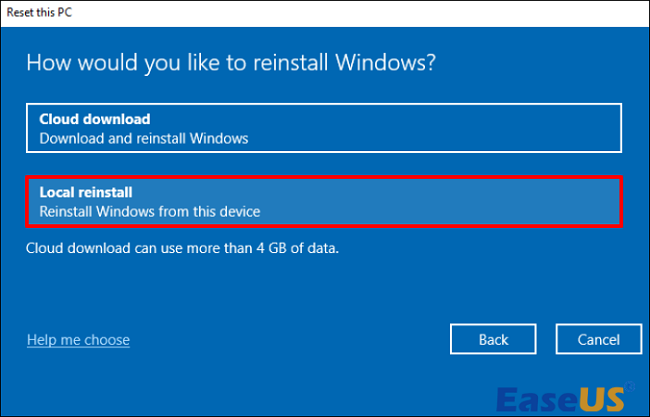
Task: Open the Help me choose link
Action: tap(78, 340)
